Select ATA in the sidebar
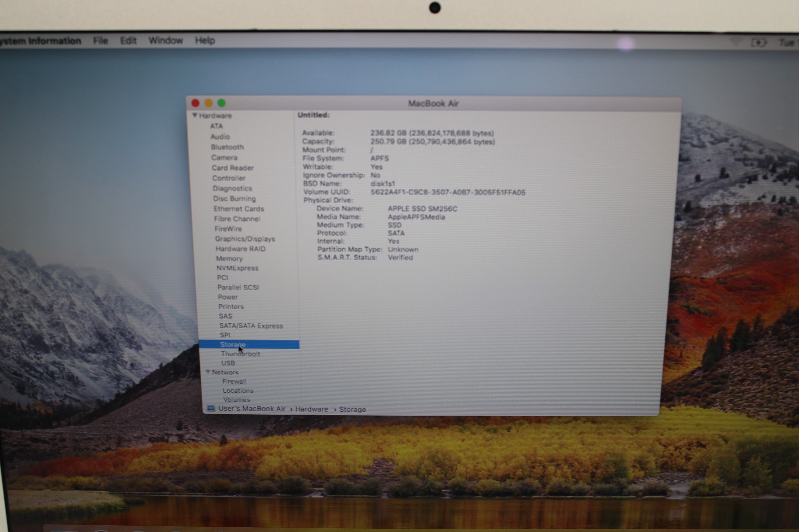This screenshot has height=532, width=799. click(x=216, y=126)
